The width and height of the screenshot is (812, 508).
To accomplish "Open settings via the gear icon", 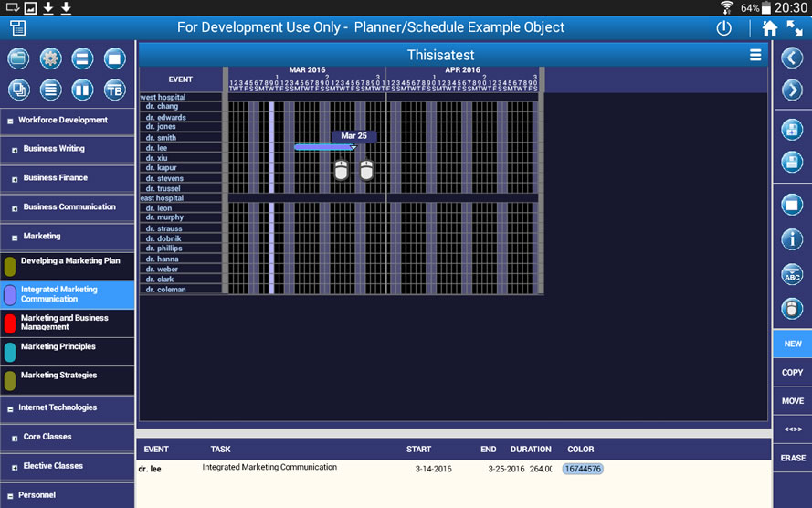I will pyautogui.click(x=50, y=59).
